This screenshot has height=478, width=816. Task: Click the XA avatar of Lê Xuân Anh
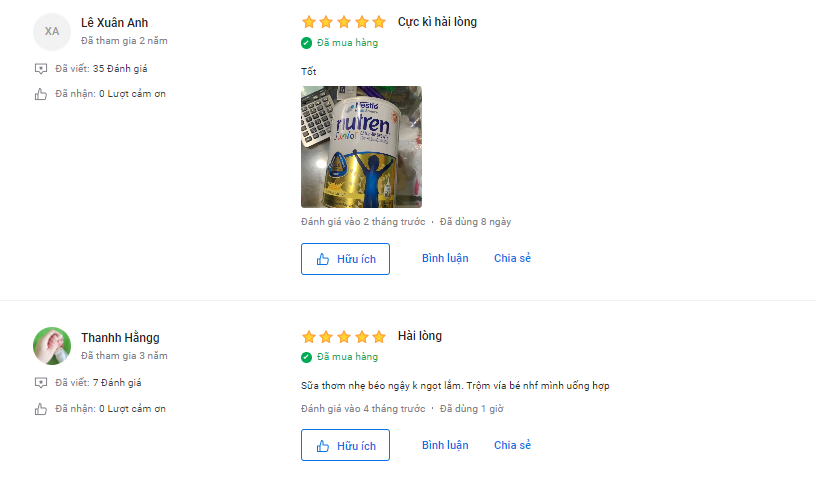coord(52,32)
